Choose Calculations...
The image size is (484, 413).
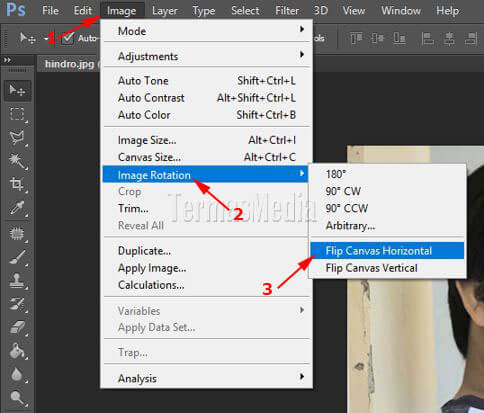pos(206,285)
